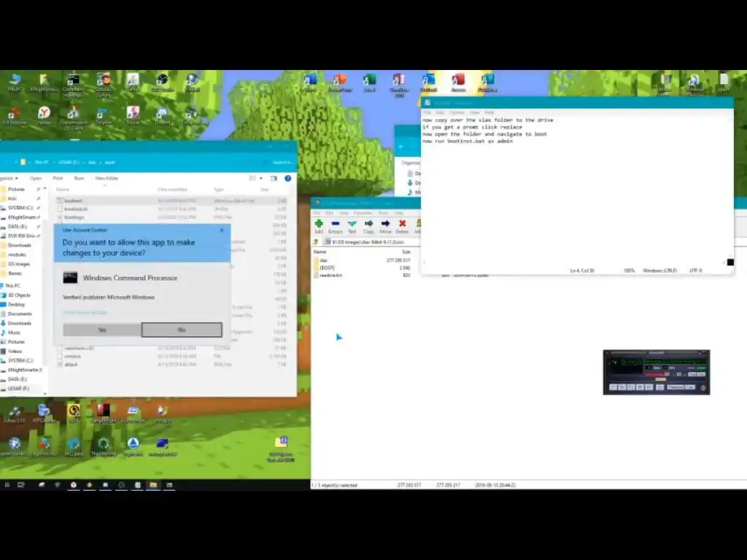Click Open in the Explorer command bar
Screen dimensions: 747x560
coord(36,178)
